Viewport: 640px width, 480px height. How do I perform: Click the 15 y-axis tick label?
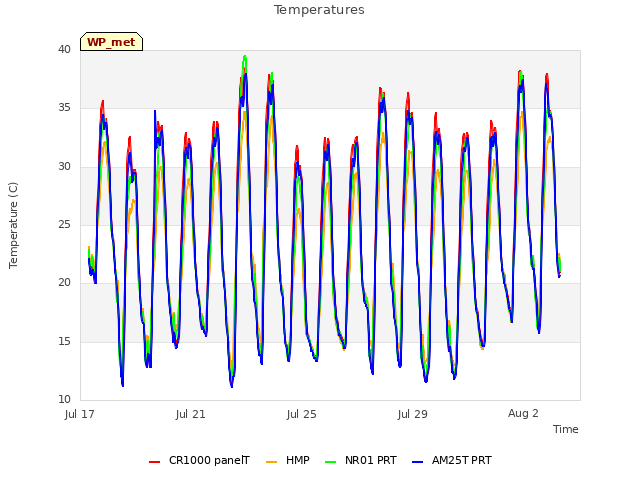click(64, 341)
